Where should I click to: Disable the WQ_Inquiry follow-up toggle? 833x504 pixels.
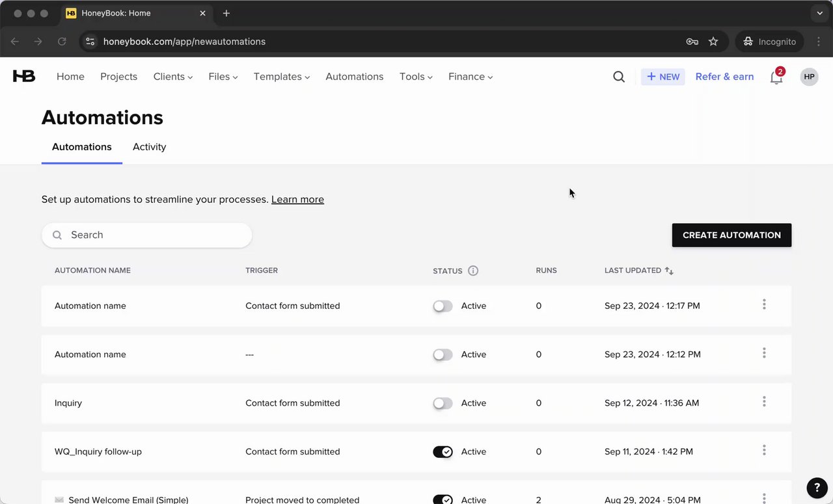(443, 452)
